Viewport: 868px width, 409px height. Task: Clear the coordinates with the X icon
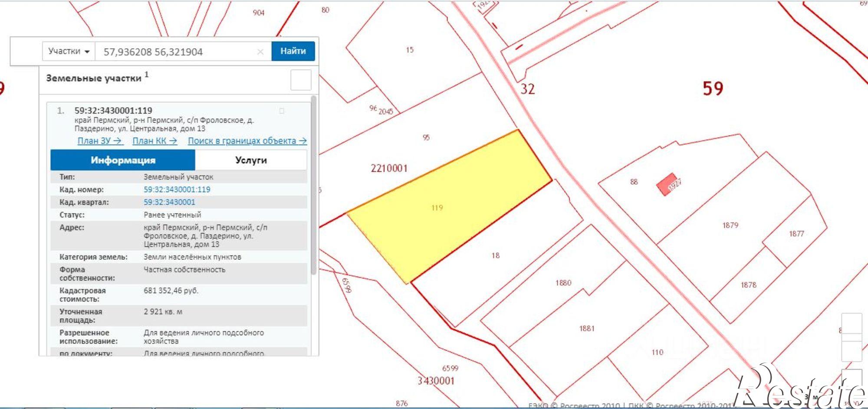[x=260, y=52]
